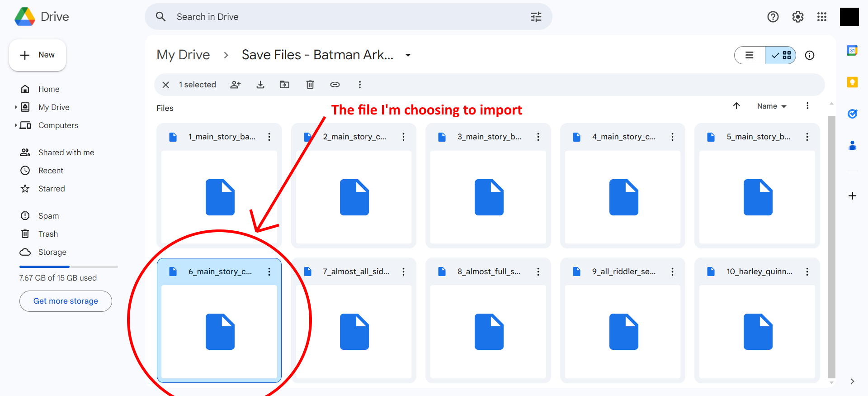This screenshot has width=868, height=396.
Task: Click the storage usage progress bar
Action: 68,267
